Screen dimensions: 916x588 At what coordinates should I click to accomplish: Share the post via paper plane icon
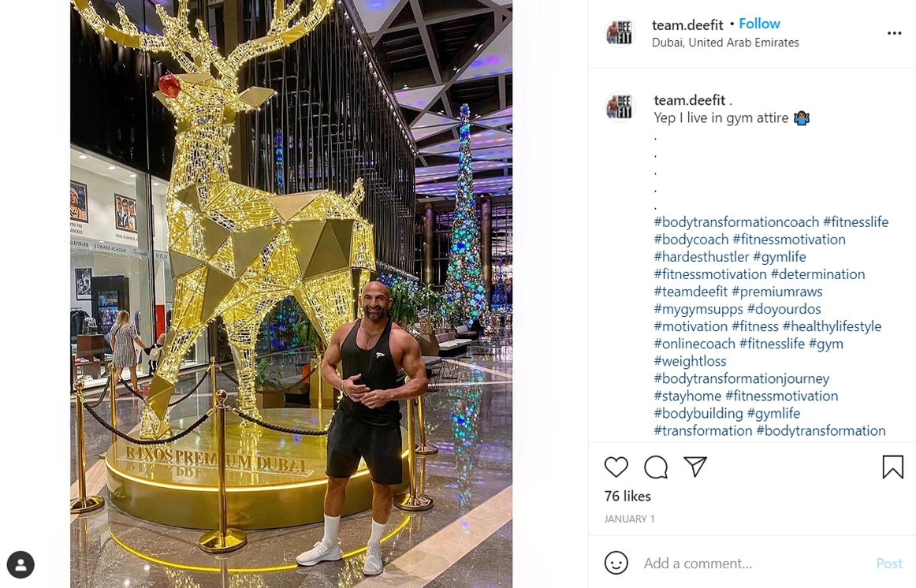point(695,467)
